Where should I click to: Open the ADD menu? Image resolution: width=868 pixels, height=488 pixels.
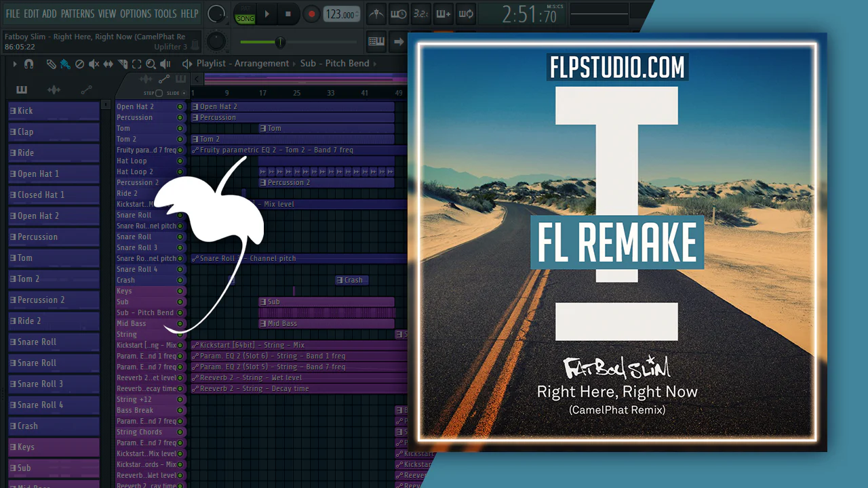click(50, 14)
